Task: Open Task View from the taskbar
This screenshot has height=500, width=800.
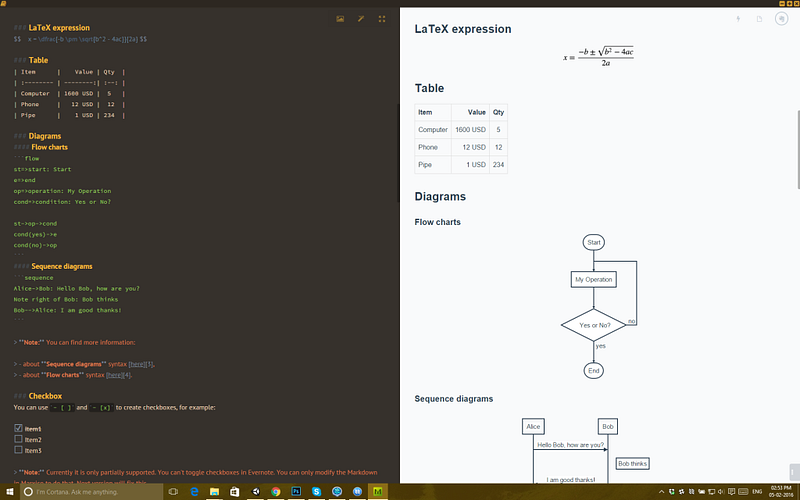Action: click(x=173, y=492)
